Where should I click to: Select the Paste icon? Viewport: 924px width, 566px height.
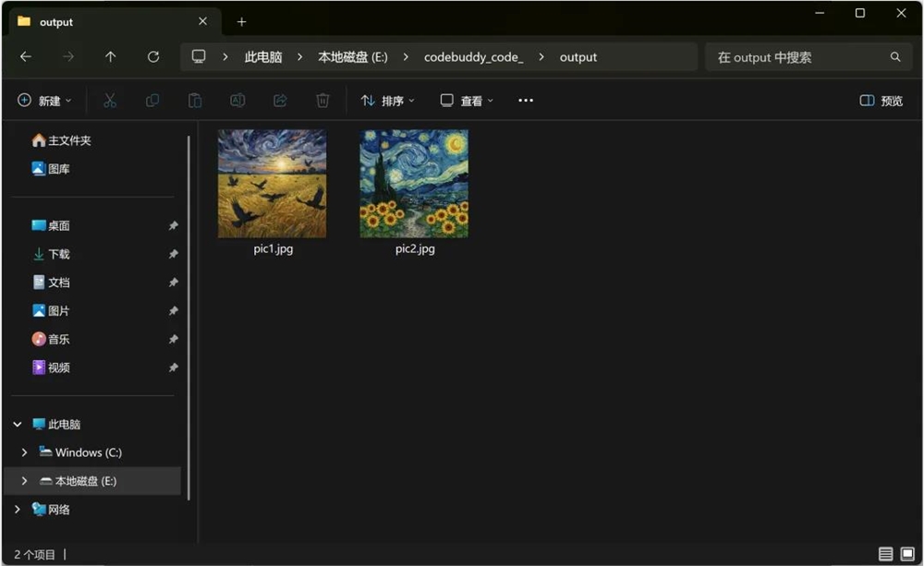click(x=195, y=100)
